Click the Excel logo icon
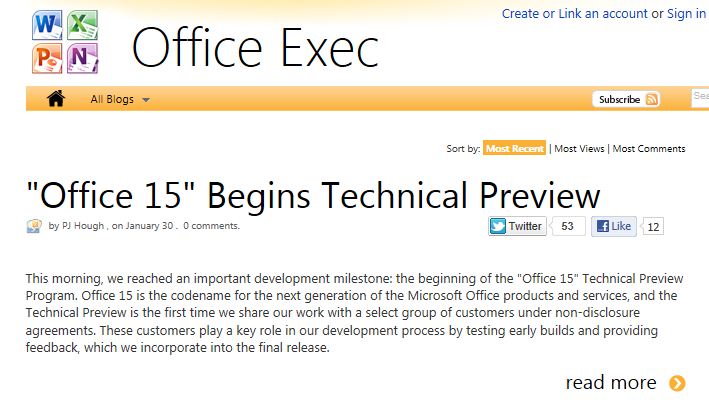 pyautogui.click(x=82, y=25)
